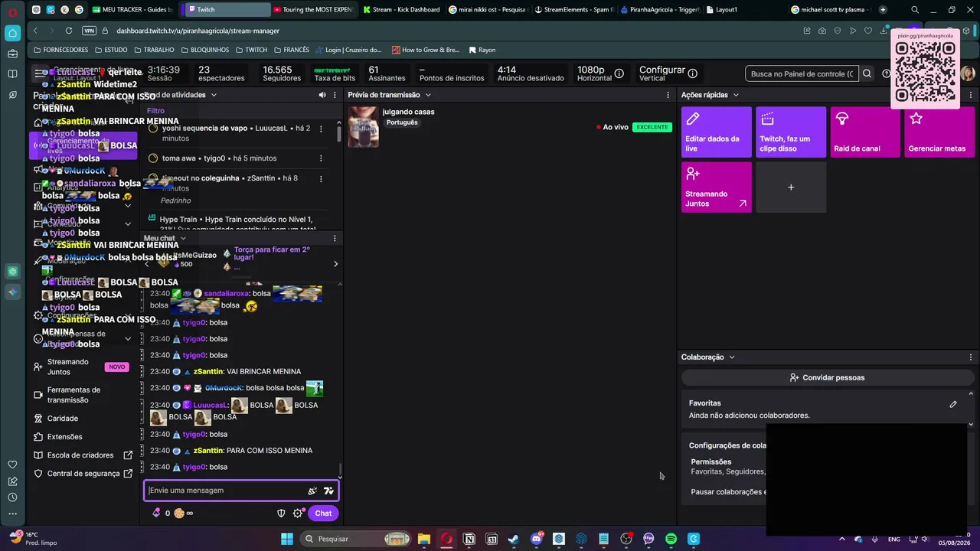Expand the Prévia de transmissão dropdown

(x=428, y=95)
